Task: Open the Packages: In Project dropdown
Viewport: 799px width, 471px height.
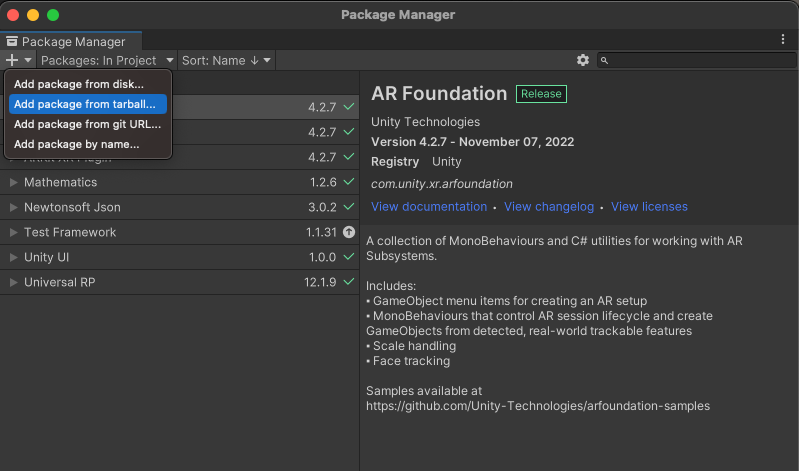Action: (106, 61)
